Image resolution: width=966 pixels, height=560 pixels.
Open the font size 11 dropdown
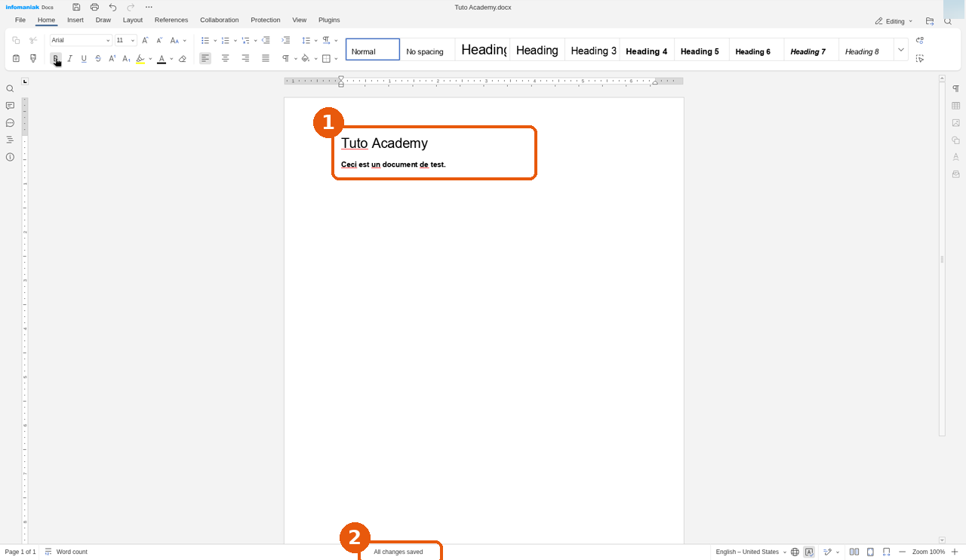click(133, 40)
